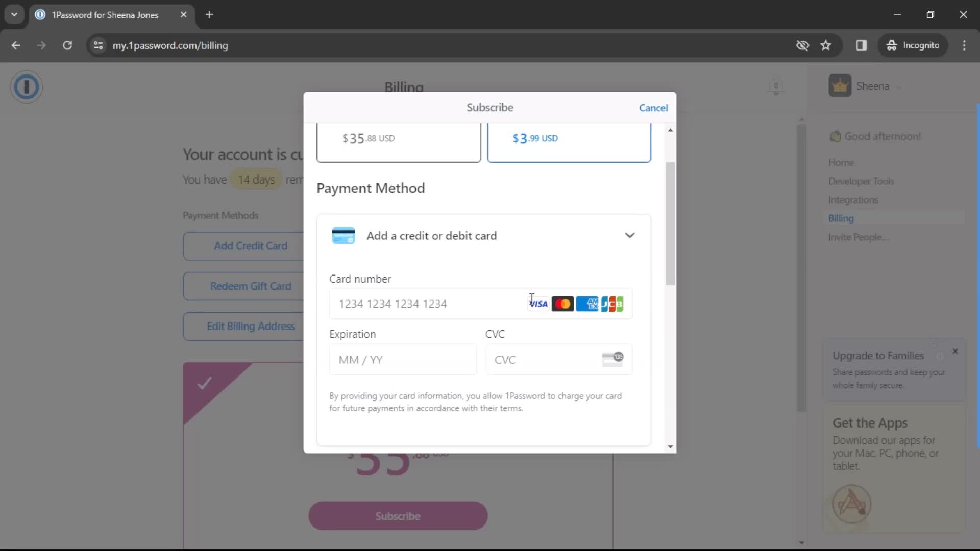Screen dimensions: 980x551
Task: Expand the Add a credit or debit card section
Action: 630,236
